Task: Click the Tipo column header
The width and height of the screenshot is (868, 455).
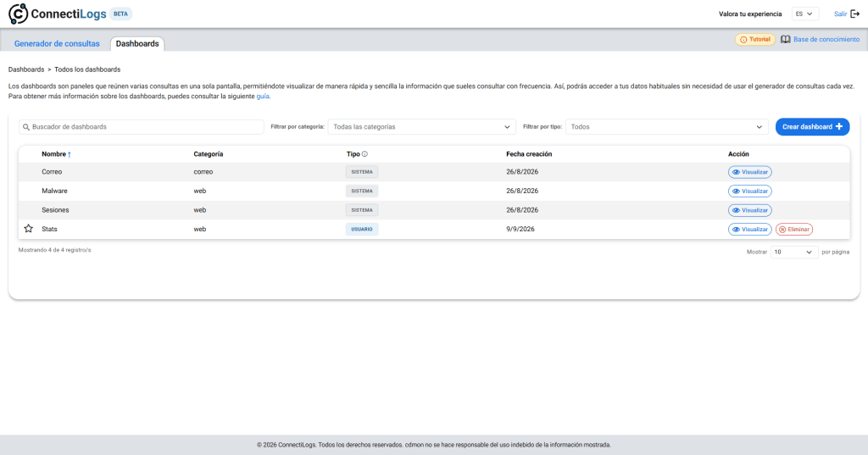Action: 353,154
